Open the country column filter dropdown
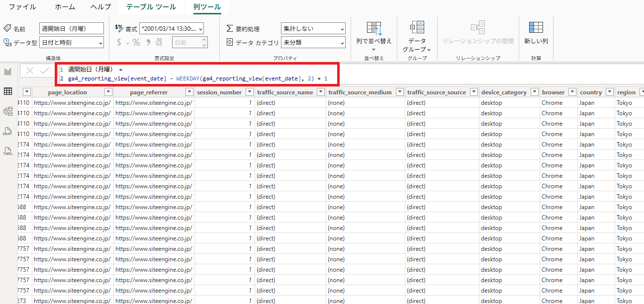 click(x=610, y=92)
